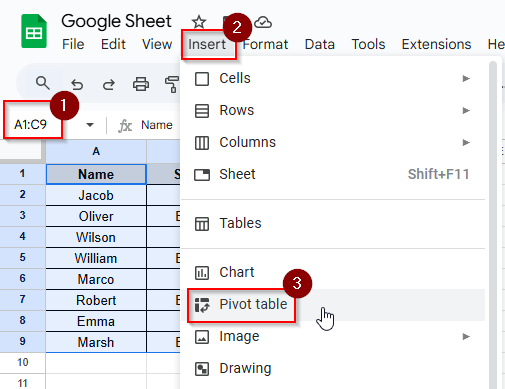The width and height of the screenshot is (505, 389).
Task: Click the Name header cell
Action: 96,174
